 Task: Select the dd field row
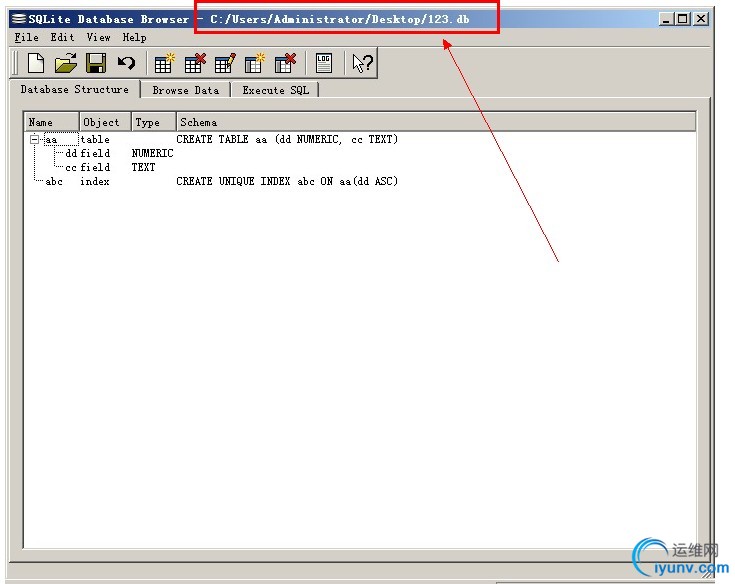[x=360, y=153]
